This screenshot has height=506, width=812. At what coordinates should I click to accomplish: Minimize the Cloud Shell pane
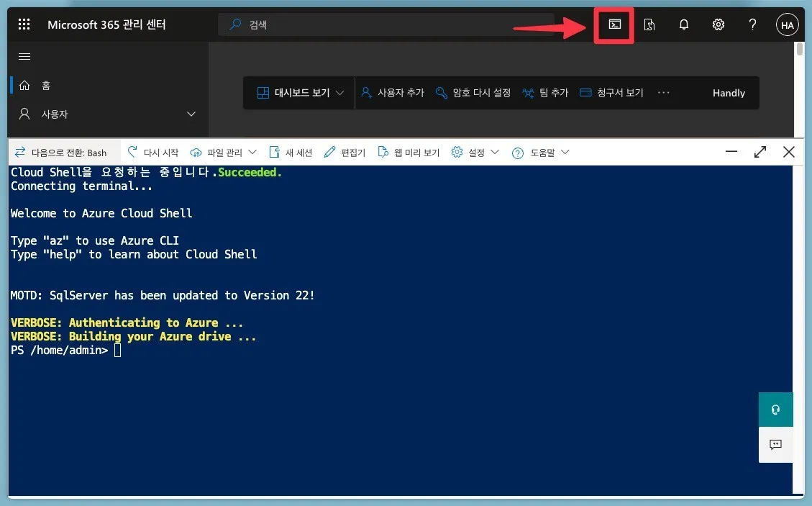coord(731,152)
